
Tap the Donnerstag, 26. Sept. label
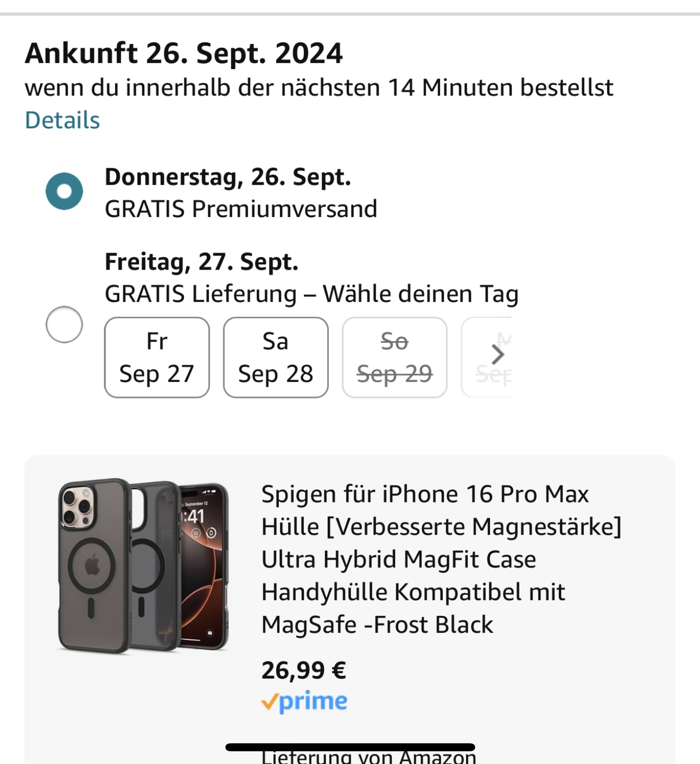(227, 177)
